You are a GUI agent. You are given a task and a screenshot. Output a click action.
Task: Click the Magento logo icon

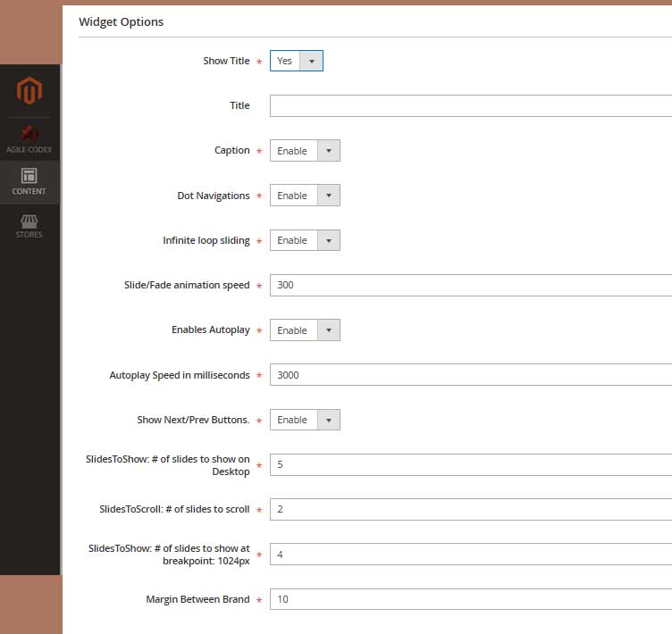(x=29, y=90)
